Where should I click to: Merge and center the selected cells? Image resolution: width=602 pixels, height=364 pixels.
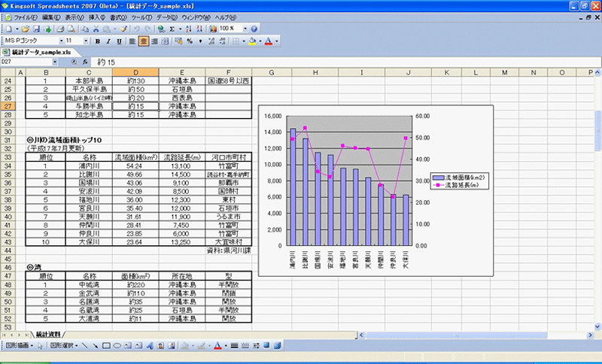coord(165,41)
